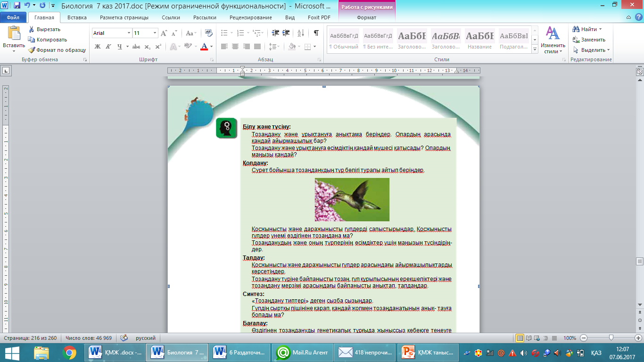Screen dimensions: 644x362
Task: Expand the Styles gallery with More arrow
Action: tap(535, 49)
